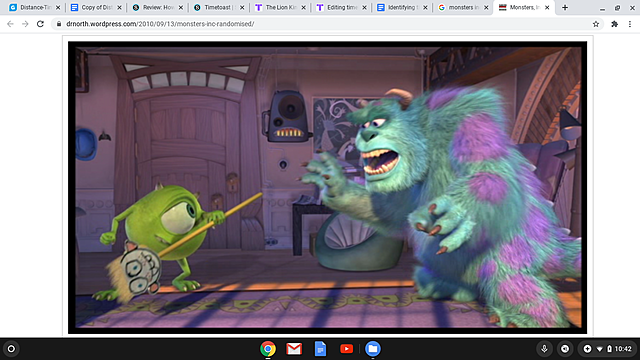Close the Google monsters search tab
This screenshot has height=360, width=640.
coord(486,7)
